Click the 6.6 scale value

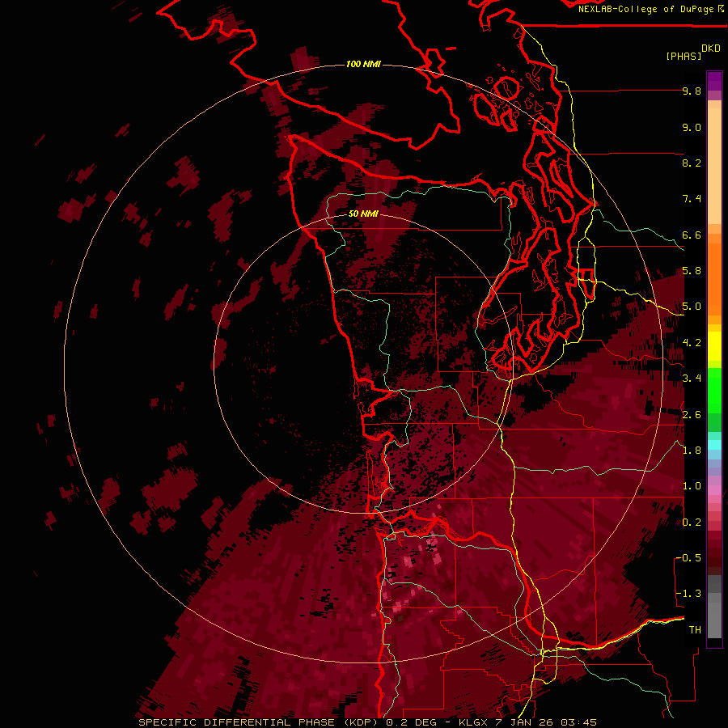[x=692, y=235]
